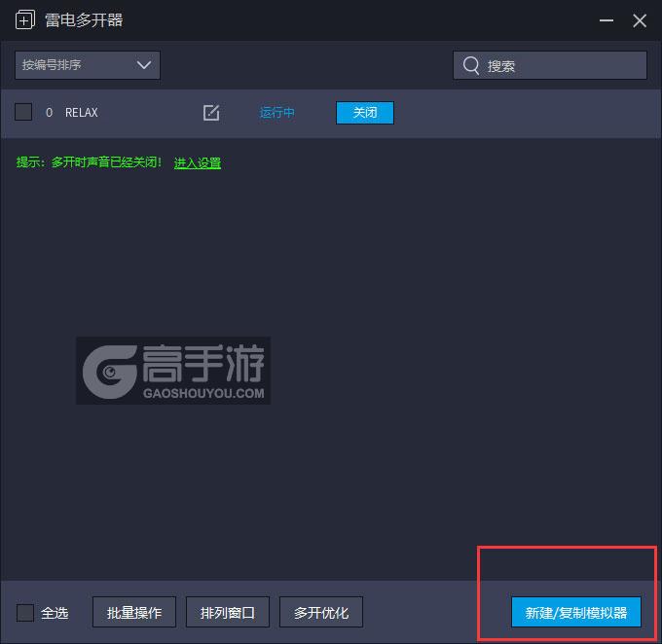Click 新建/复制模拟器 to create an emulator
662x644 pixels.
576,612
